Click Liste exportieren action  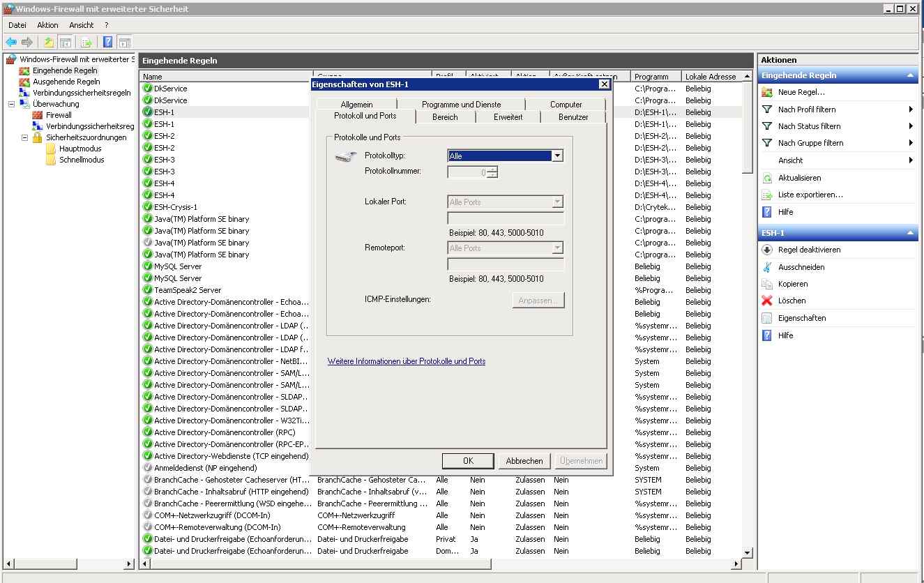point(810,195)
